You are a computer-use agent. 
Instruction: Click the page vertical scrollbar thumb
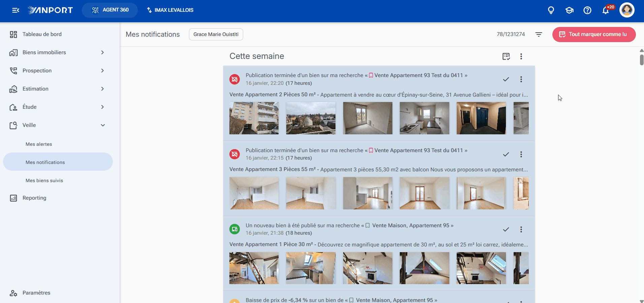pos(642,60)
